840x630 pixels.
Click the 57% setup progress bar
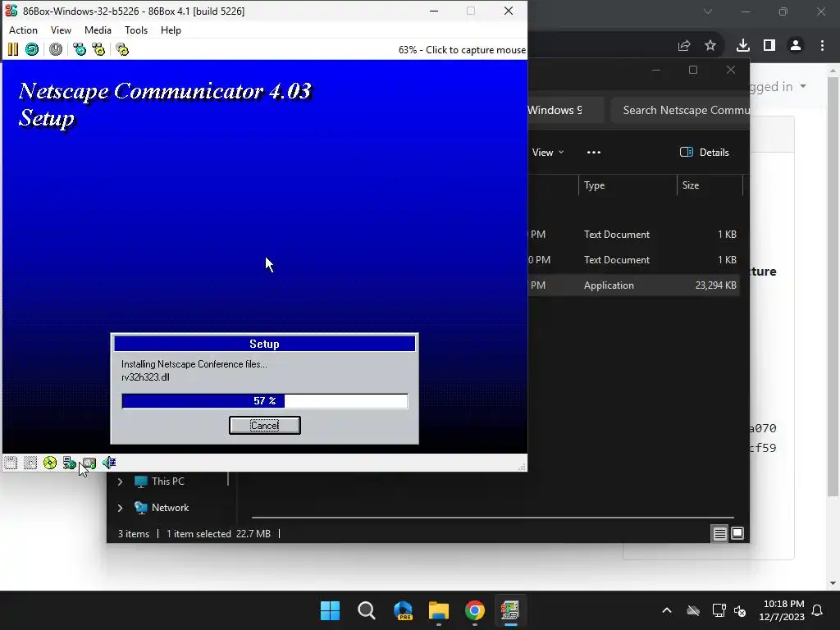tap(265, 401)
